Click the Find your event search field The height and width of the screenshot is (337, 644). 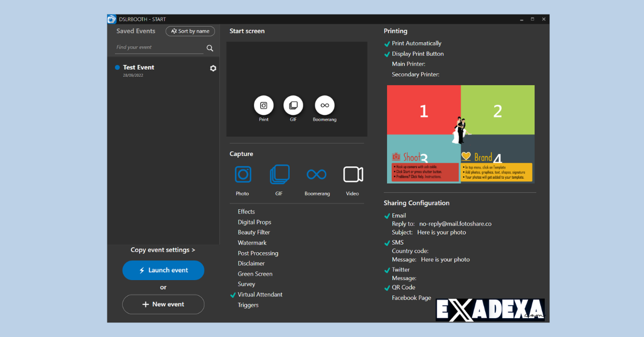point(156,47)
